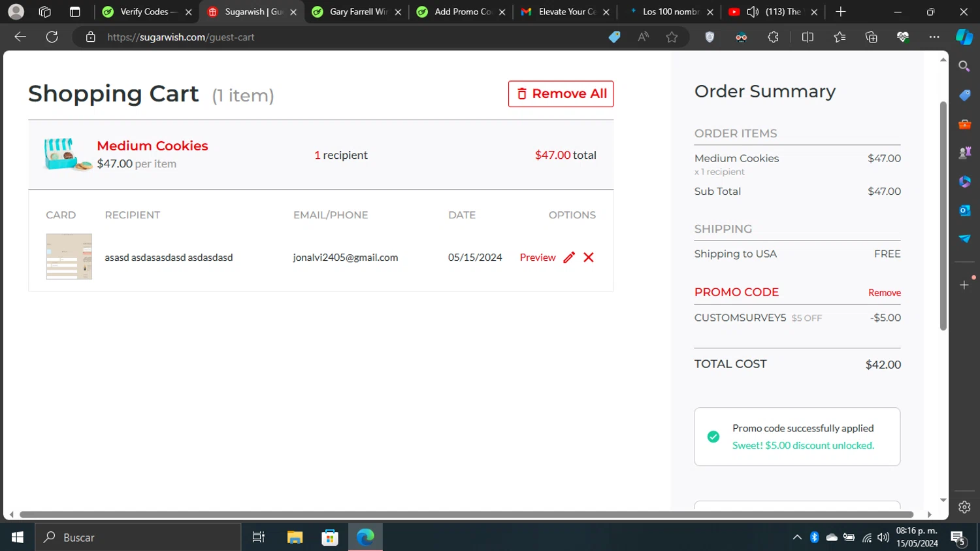Click the Buscar taskbar search box

click(138, 537)
